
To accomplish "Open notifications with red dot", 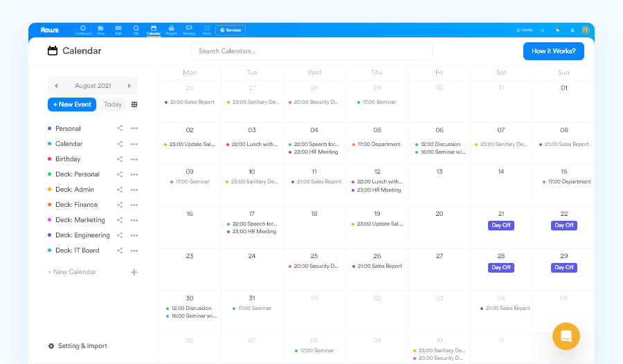I will 558,30.
